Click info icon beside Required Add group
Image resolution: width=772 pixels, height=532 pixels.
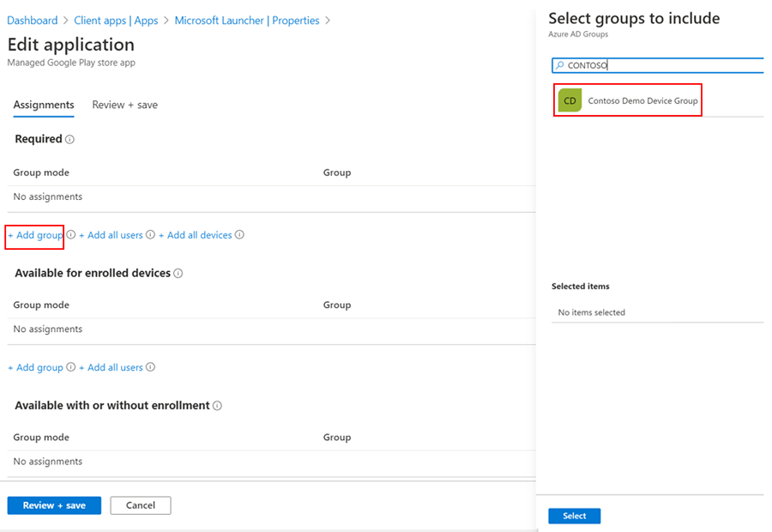[x=71, y=234]
